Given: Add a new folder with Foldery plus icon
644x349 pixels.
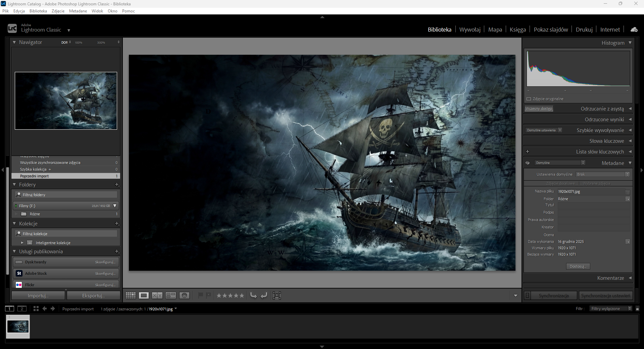Looking at the screenshot, I should (x=117, y=185).
